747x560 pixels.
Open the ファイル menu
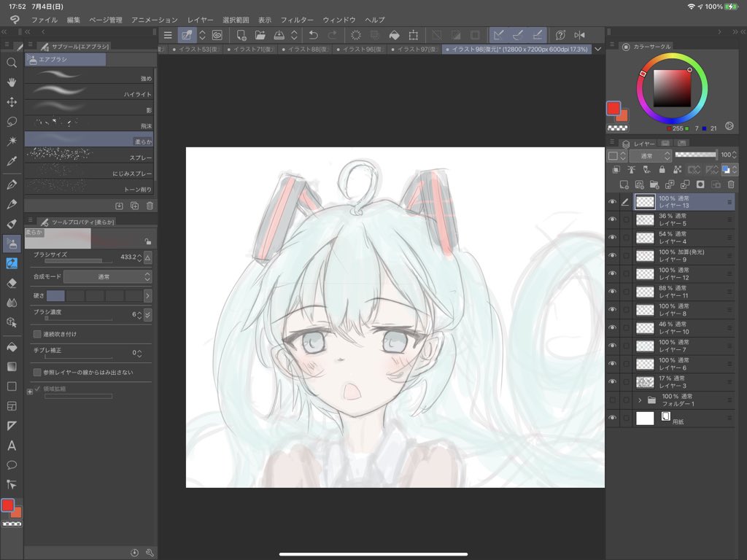[x=44, y=20]
